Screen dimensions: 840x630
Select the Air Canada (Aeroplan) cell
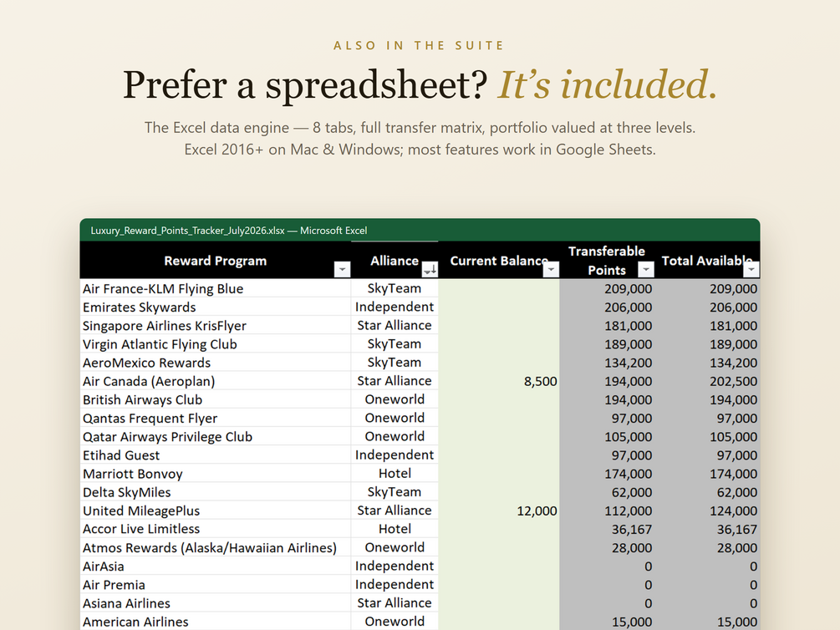point(216,381)
